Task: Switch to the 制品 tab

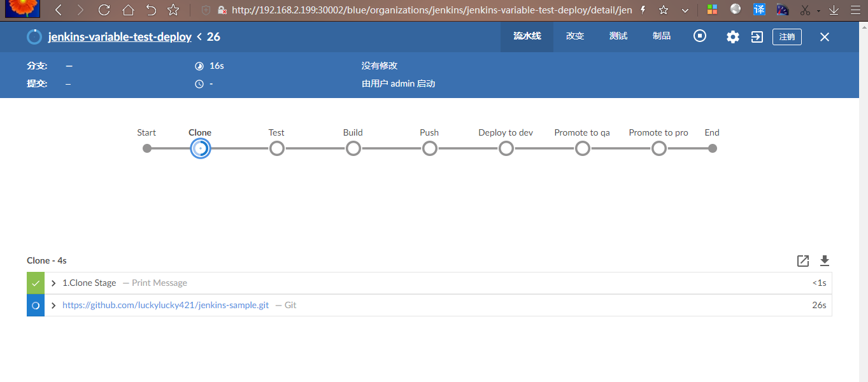Action: tap(662, 36)
